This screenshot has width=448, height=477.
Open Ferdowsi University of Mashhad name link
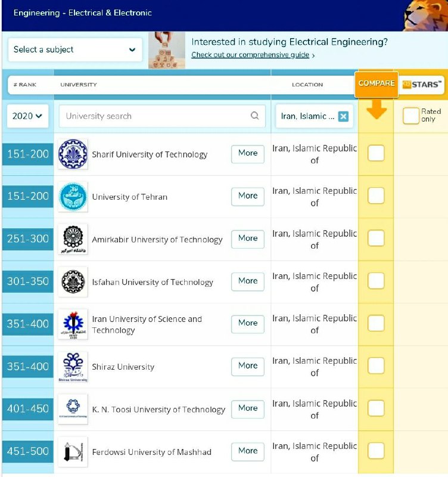point(152,452)
